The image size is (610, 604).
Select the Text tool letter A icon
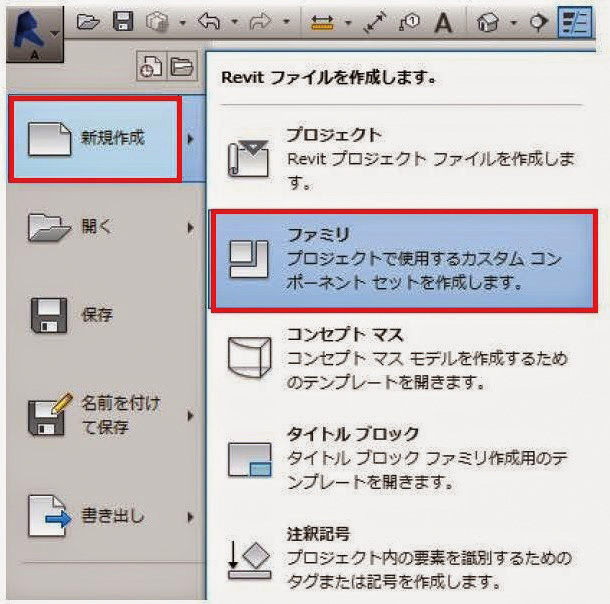click(x=443, y=22)
